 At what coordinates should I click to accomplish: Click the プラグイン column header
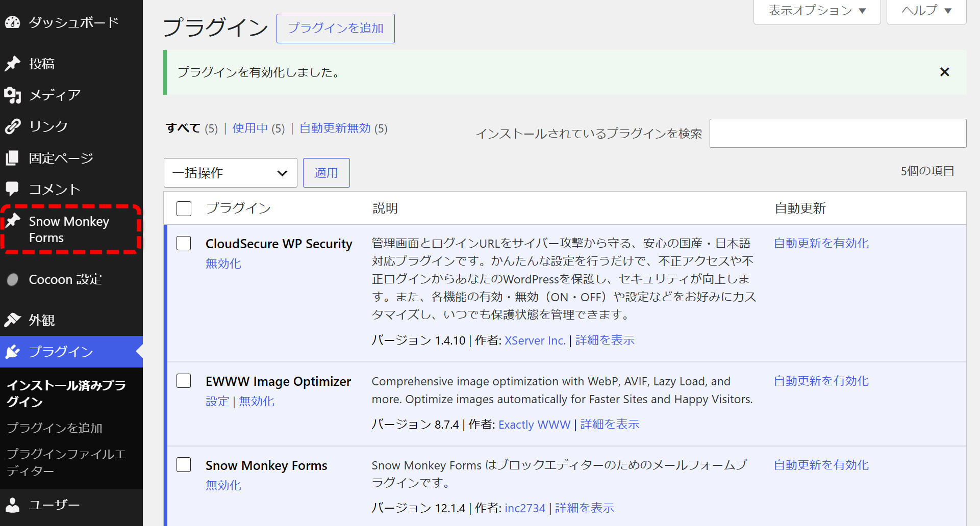(238, 208)
